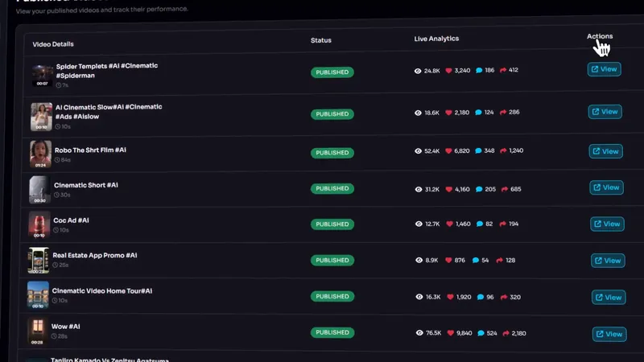Click the views eye icon for Real Estate App Promo

pos(419,260)
